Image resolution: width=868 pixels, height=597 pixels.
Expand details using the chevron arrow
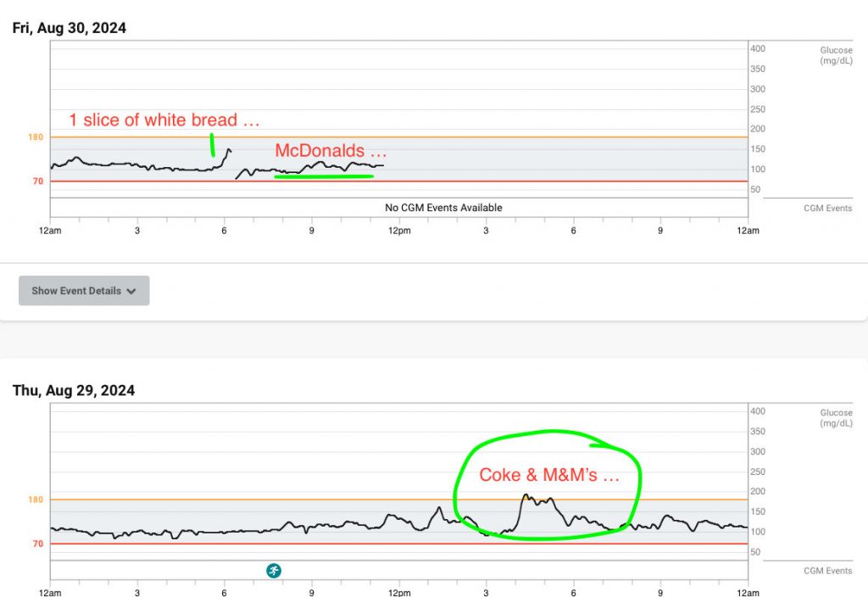pyautogui.click(x=131, y=291)
